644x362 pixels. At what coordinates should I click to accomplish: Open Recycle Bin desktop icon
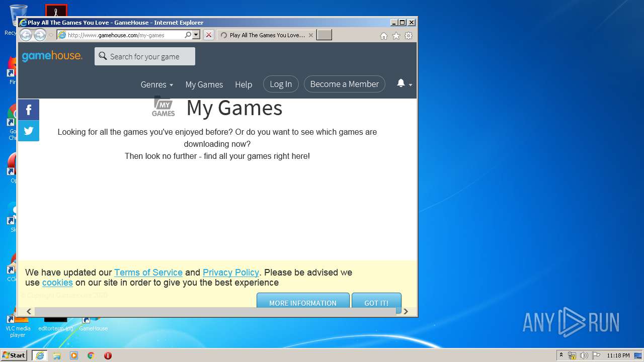pos(17,20)
